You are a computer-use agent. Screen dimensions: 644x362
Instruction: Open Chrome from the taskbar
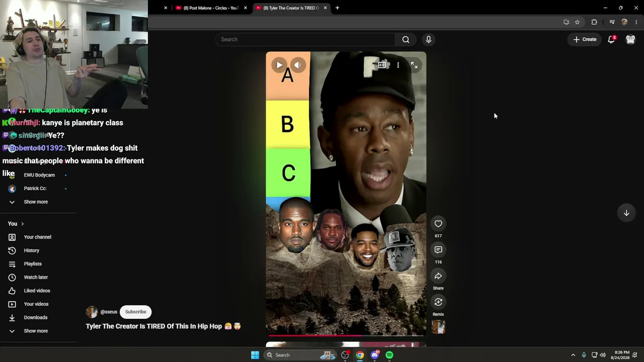point(360,355)
